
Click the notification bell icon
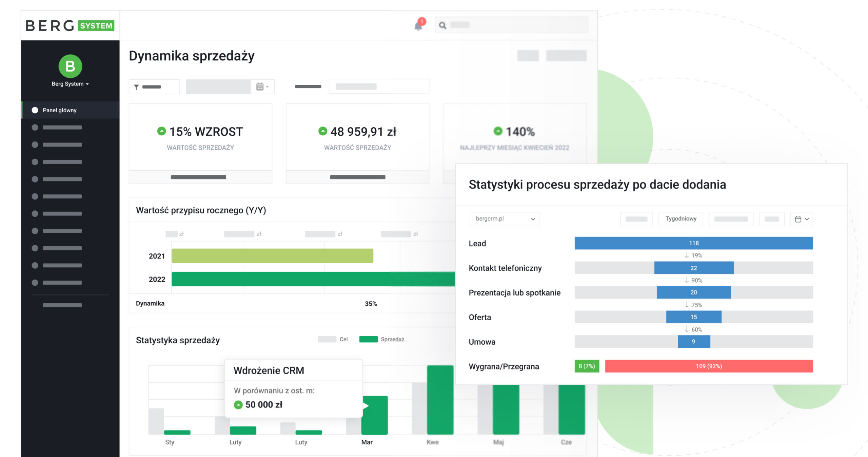coord(418,26)
